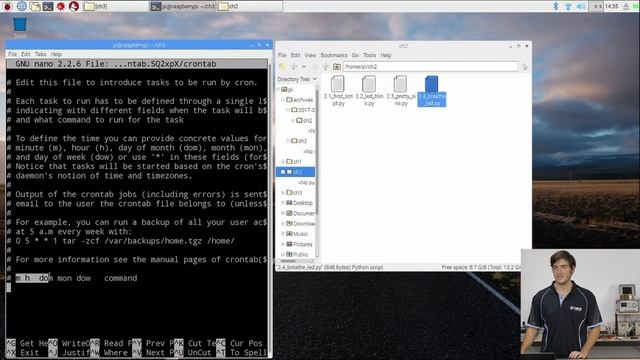Go to the home folder via toolbar icon

coord(337,67)
